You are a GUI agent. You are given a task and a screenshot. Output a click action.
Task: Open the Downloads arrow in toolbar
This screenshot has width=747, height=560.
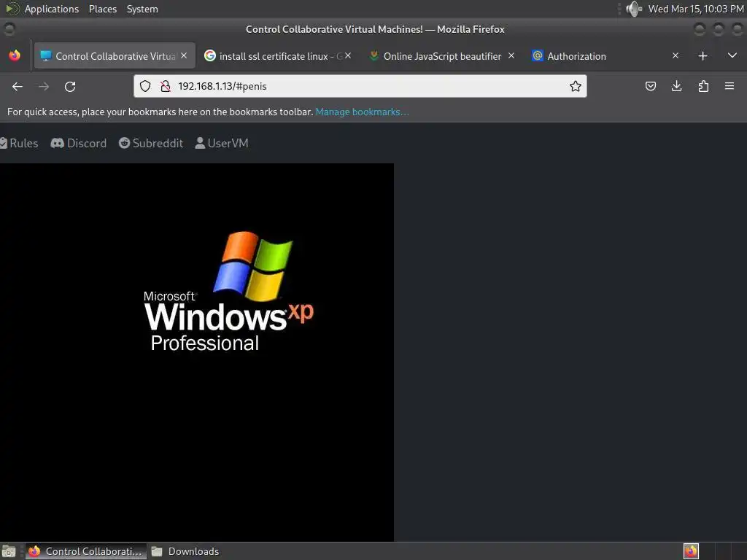point(676,86)
